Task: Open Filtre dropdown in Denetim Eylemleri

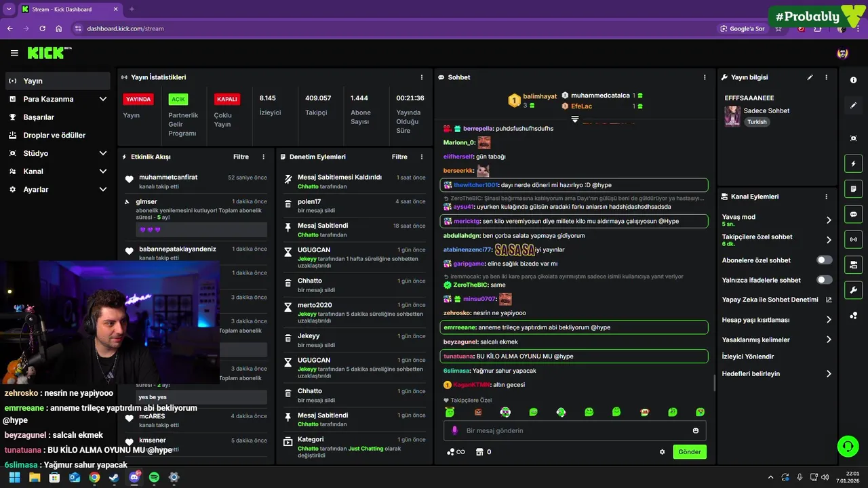Action: click(x=399, y=157)
